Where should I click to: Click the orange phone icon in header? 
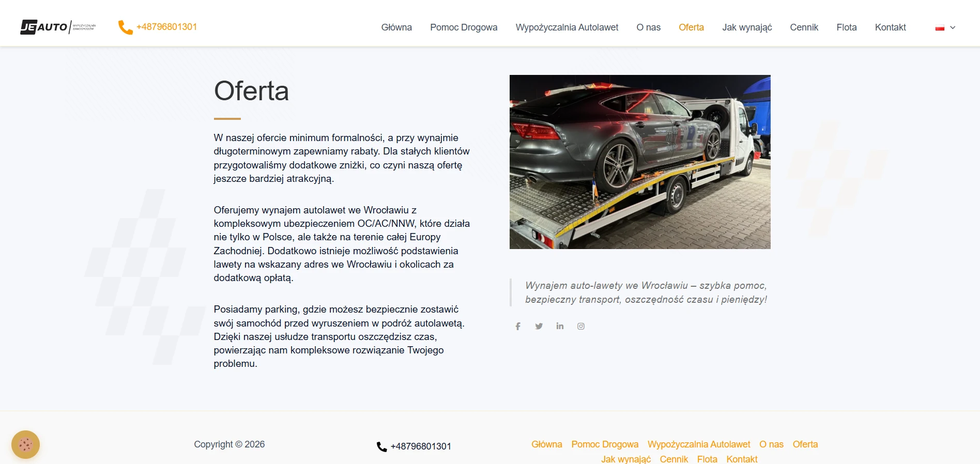tap(125, 27)
